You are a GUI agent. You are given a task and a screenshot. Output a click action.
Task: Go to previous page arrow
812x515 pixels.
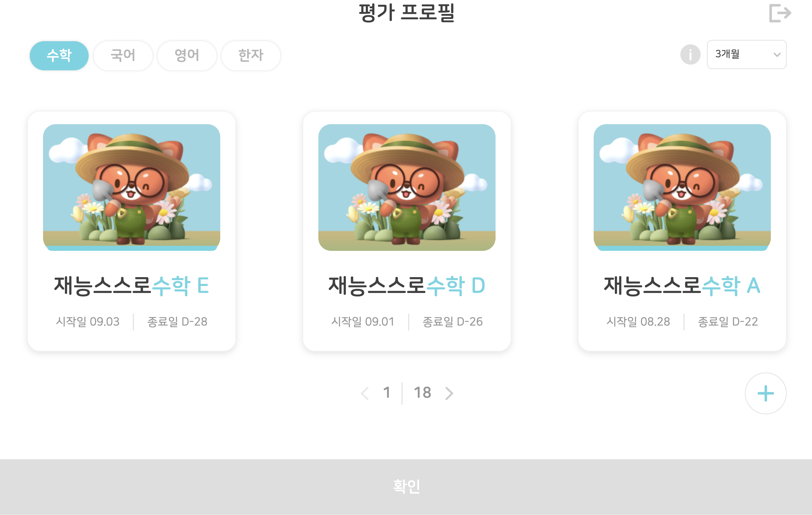[x=365, y=393]
